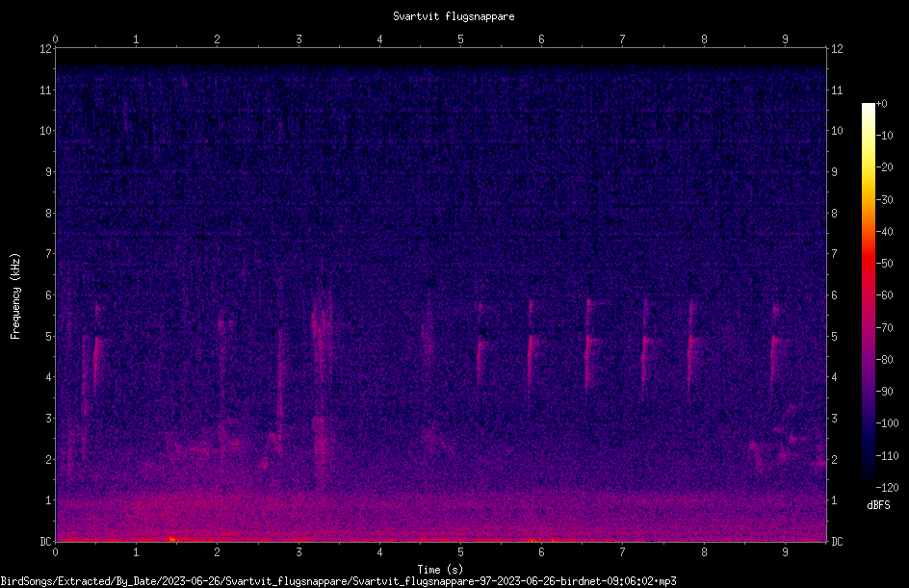The image size is (909, 588).
Task: Click '5' on the left frequency axis
Action: [49, 337]
